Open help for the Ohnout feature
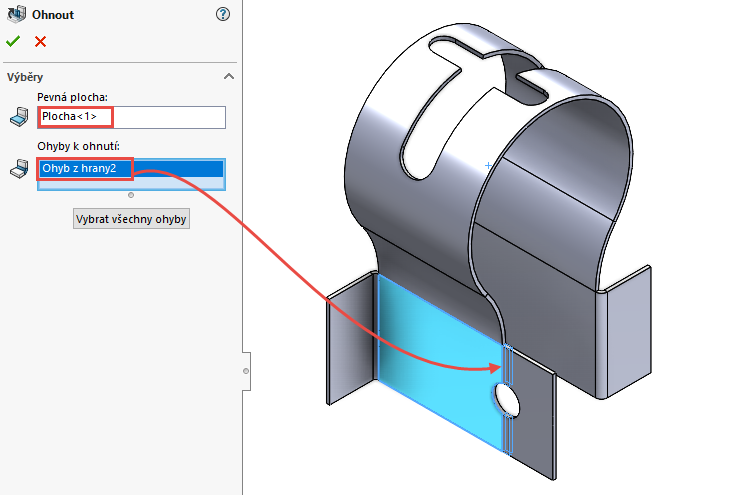Image resolution: width=750 pixels, height=495 pixels. [222, 14]
